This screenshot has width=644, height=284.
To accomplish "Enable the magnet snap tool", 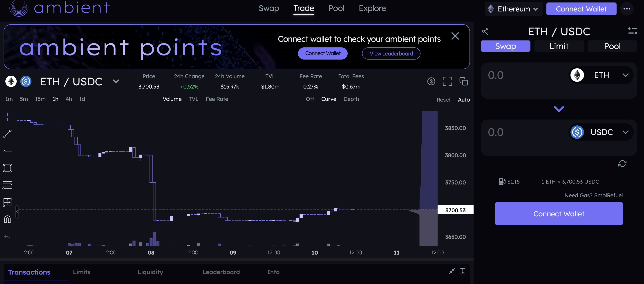I will tap(7, 219).
